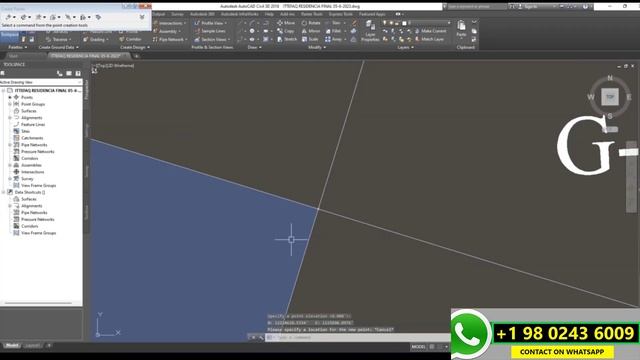Open the Featured Apps ribbon tab
The height and width of the screenshot is (360, 640).
372,14
